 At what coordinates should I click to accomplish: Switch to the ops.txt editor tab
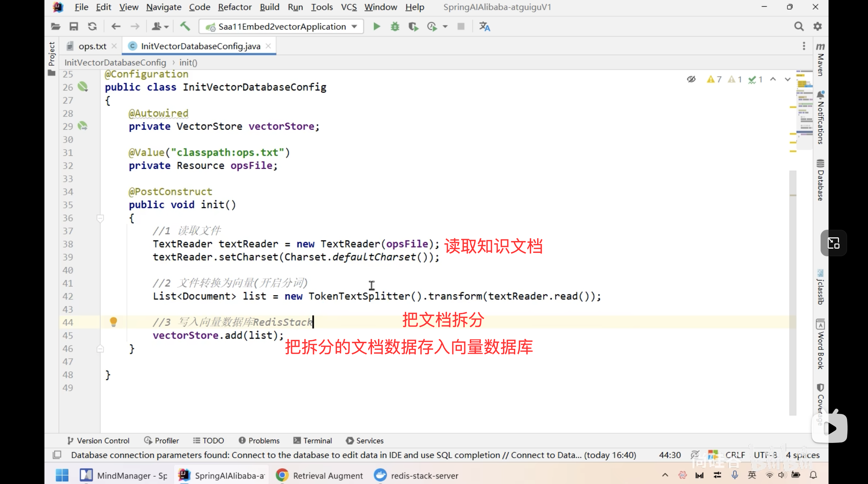click(92, 46)
